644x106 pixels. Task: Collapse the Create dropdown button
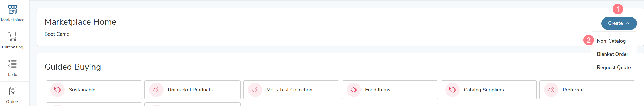tap(619, 23)
